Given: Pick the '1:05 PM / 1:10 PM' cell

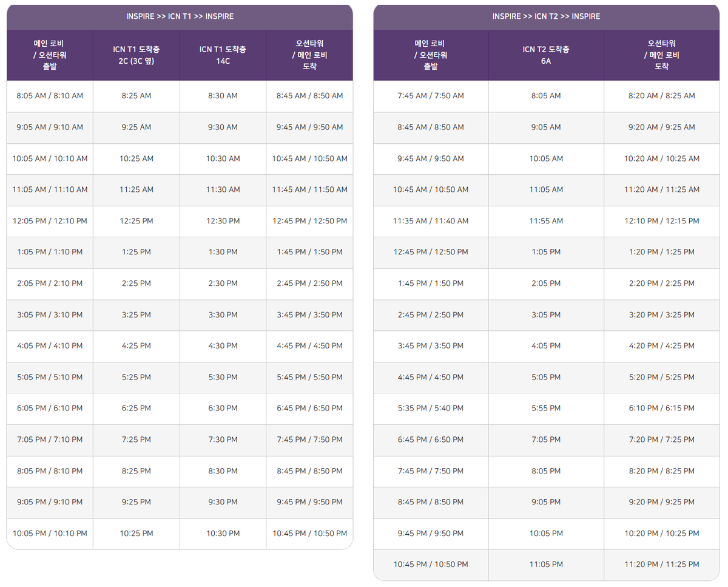Looking at the screenshot, I should tap(50, 253).
